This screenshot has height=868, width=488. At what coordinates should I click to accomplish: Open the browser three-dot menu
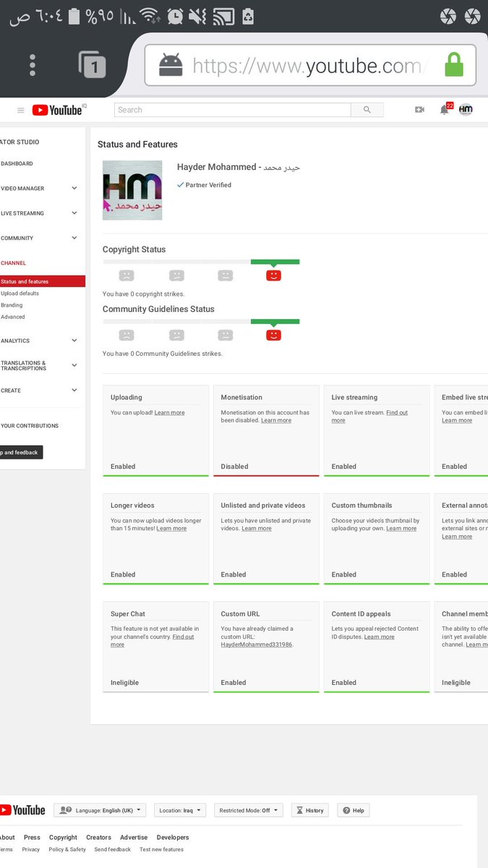point(33,65)
